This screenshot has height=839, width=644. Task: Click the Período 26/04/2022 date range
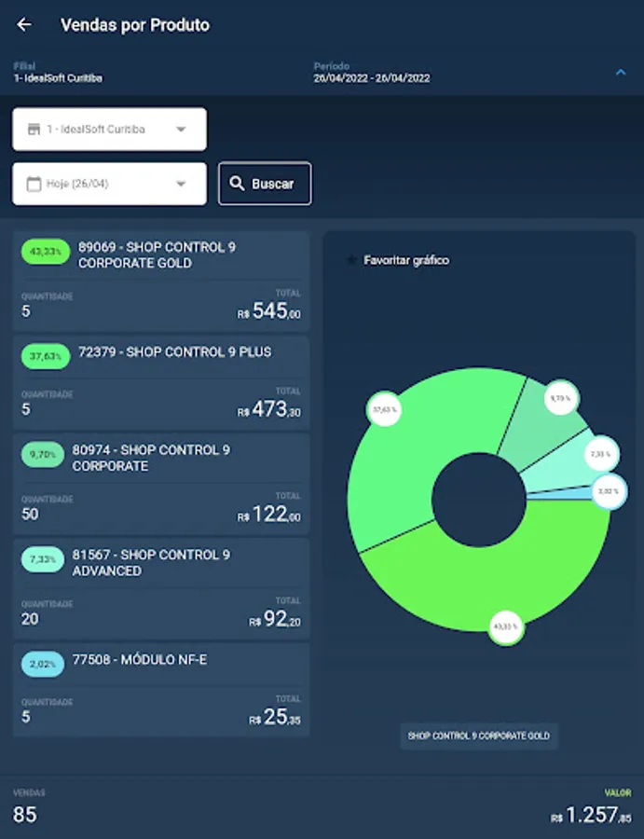pyautogui.click(x=372, y=78)
